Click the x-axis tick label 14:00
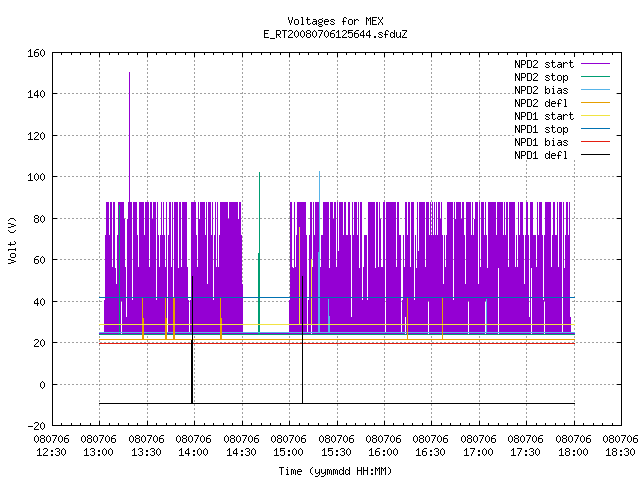 (193, 452)
